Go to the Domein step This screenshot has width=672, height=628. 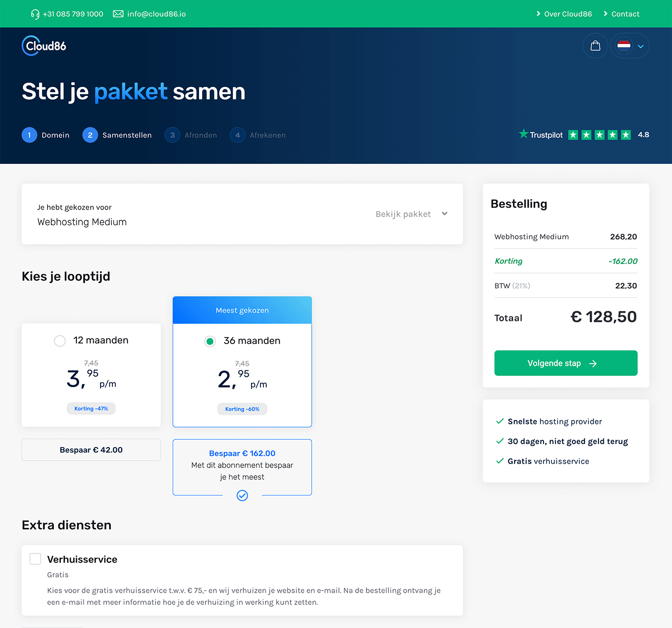point(46,135)
